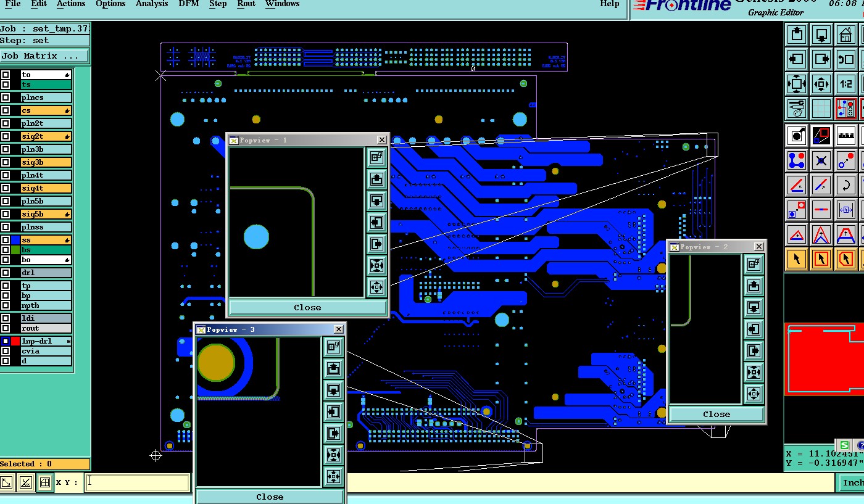Click the pan left icon in main toolbar
The width and height of the screenshot is (864, 504).
click(x=797, y=59)
